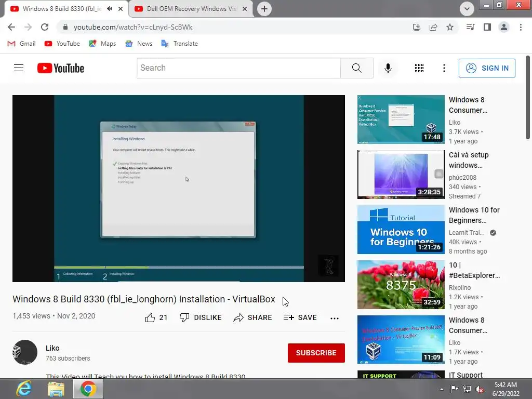The width and height of the screenshot is (532, 399).
Task: Open the Action Center flag icon
Action: [x=454, y=389]
